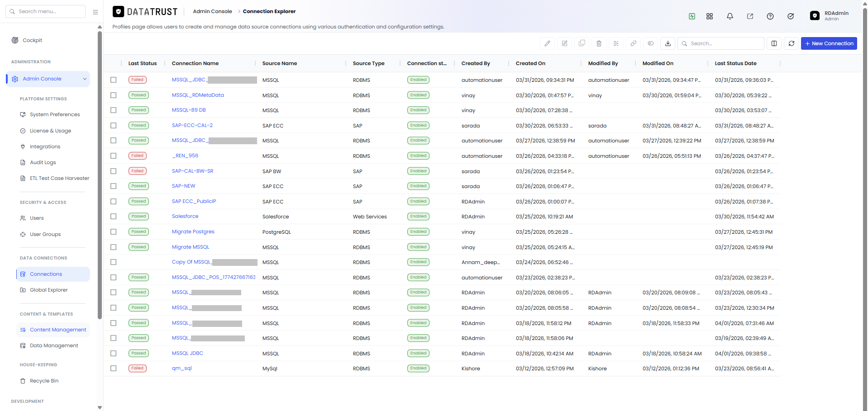Click the move/split icon next to trash
This screenshot has width=868, height=411.
(x=616, y=43)
